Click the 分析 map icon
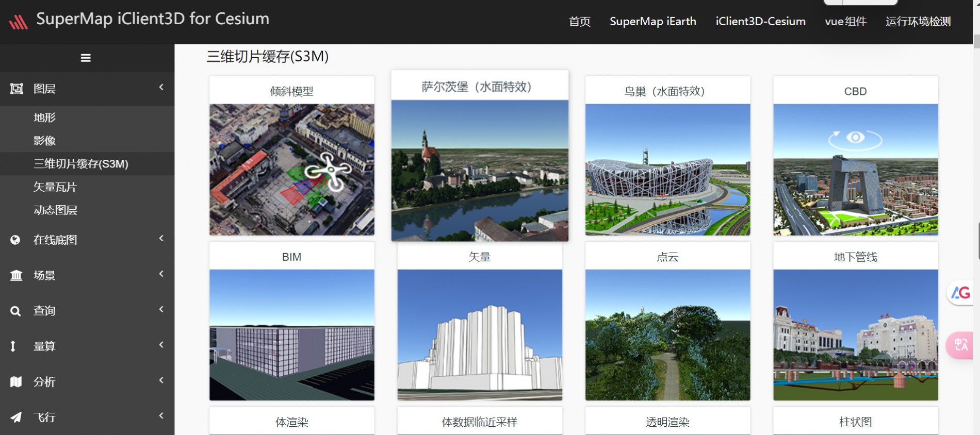This screenshot has height=435, width=980. (x=16, y=382)
